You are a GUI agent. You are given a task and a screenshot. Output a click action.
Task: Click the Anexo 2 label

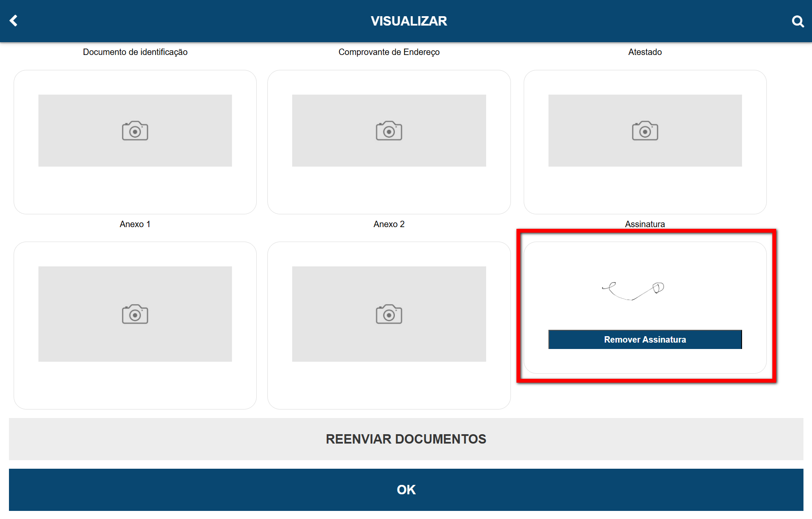pos(389,224)
